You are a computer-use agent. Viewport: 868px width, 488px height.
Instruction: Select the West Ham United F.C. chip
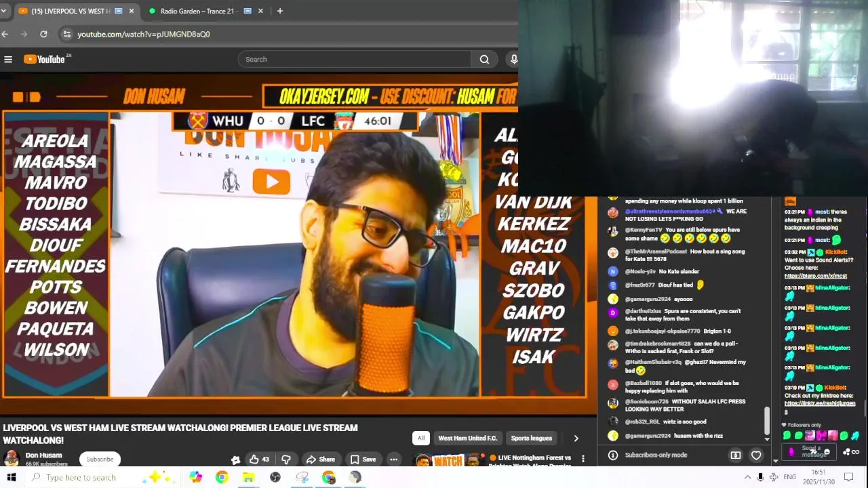point(467,438)
